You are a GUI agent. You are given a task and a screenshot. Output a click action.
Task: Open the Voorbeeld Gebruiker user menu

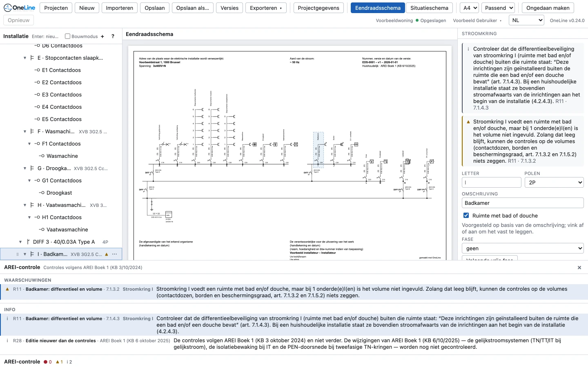coord(477,20)
